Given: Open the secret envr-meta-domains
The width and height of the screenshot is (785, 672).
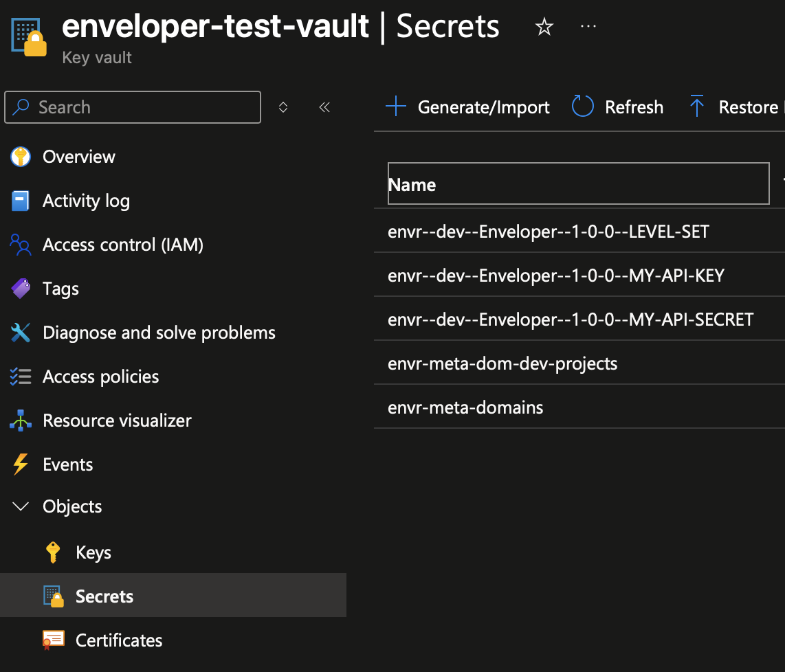Looking at the screenshot, I should pyautogui.click(x=465, y=407).
